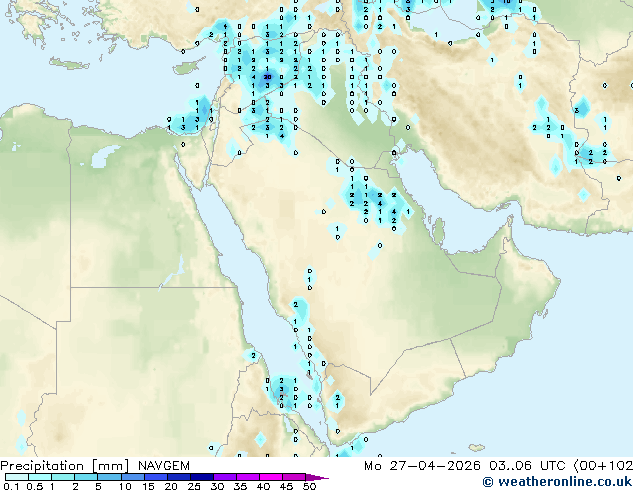Image resolution: width=634 pixels, height=490 pixels.
Task: Click the legend arrow tip beyond 50 mm
Action: click(317, 477)
